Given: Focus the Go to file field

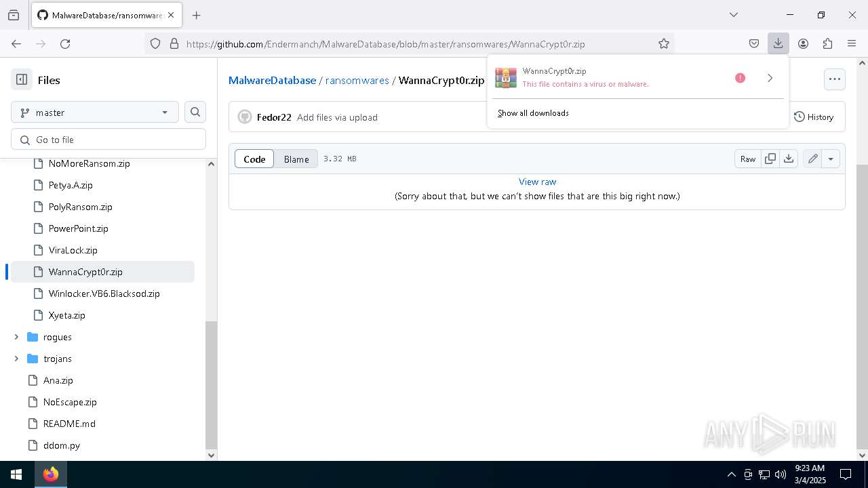Looking at the screenshot, I should point(108,140).
